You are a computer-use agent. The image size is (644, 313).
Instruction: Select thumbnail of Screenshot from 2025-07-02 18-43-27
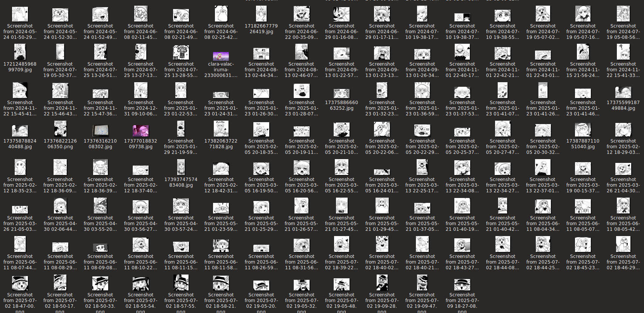(462, 244)
